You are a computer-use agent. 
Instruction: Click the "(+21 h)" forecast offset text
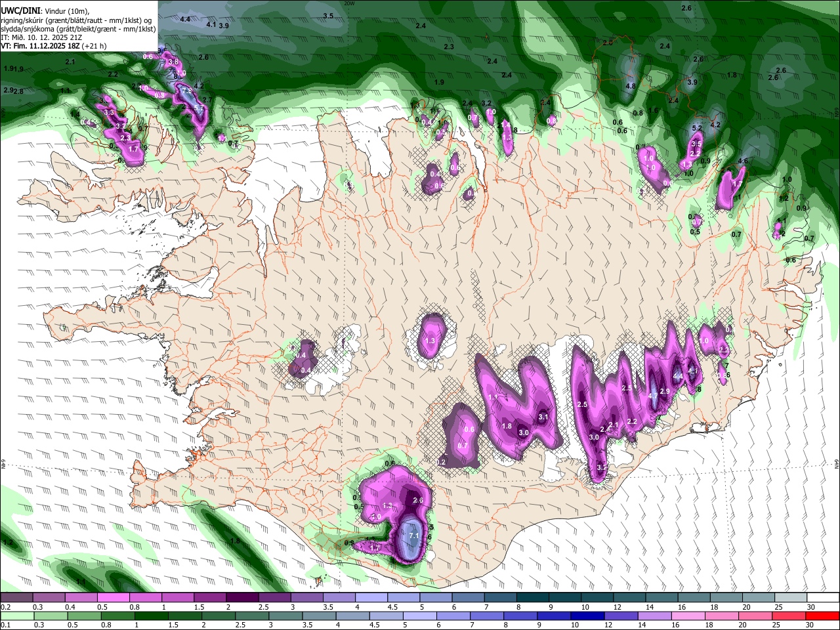[94, 46]
